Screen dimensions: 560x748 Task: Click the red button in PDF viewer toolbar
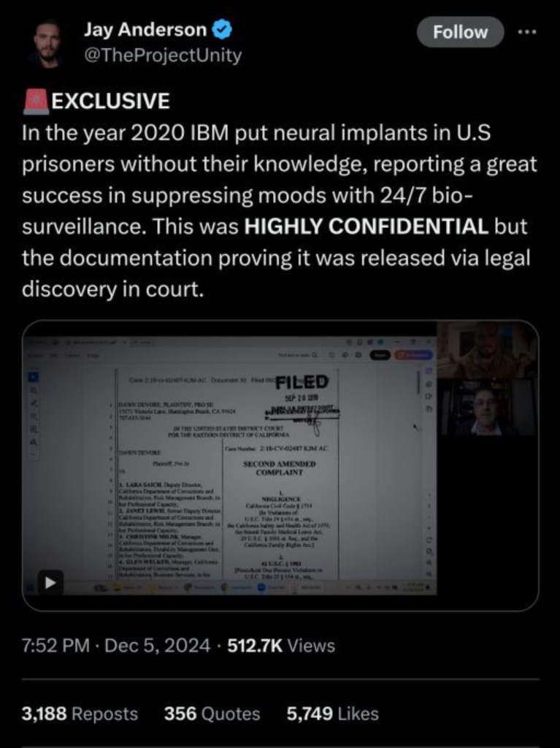pyautogui.click(x=413, y=354)
